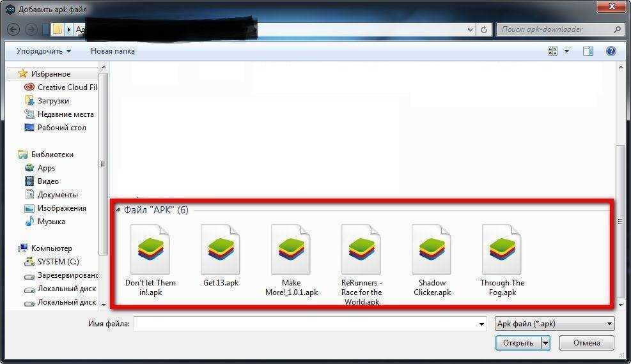Viewport: 631px width, 364px height.
Task: Toggle the preview pane icon
Action: coord(588,51)
